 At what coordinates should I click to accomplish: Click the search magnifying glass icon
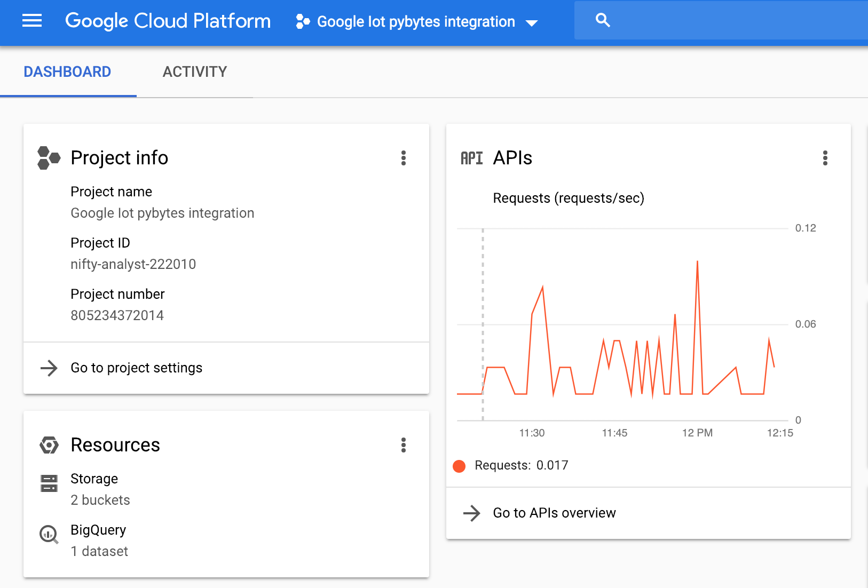(x=602, y=19)
